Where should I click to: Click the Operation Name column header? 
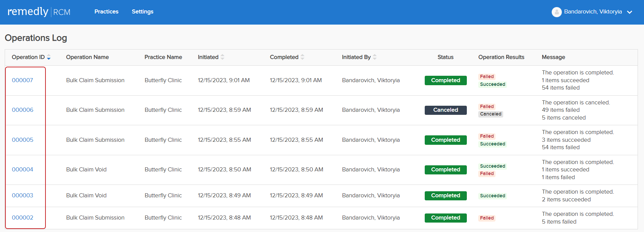(87, 57)
